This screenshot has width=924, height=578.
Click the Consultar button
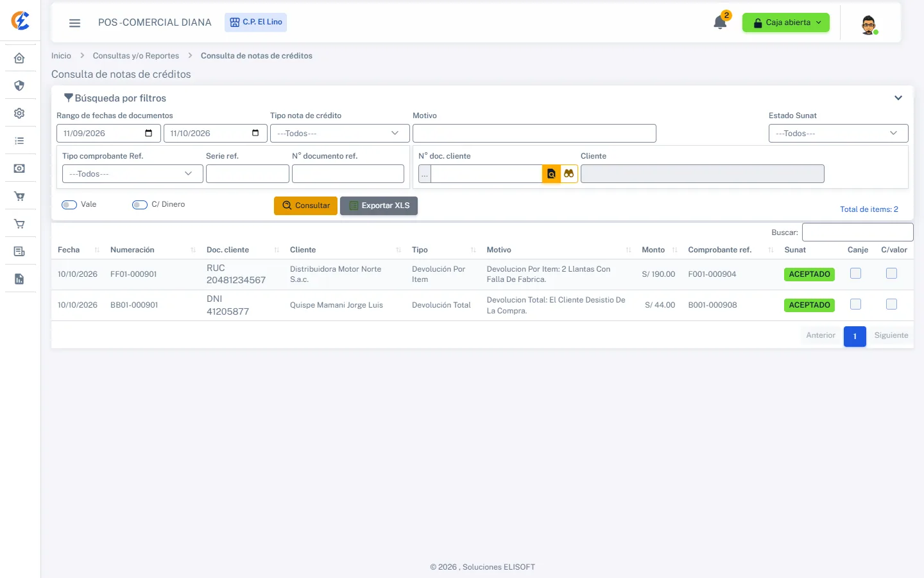tap(305, 206)
